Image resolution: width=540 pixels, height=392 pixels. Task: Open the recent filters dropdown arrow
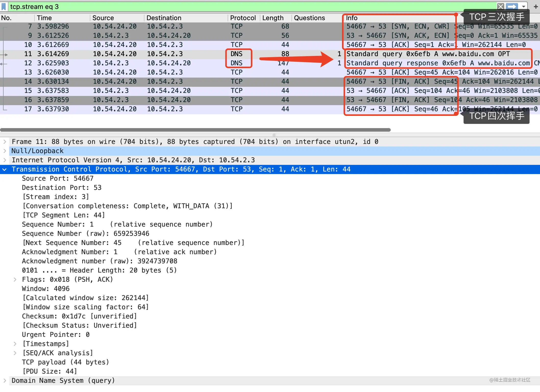pos(523,7)
